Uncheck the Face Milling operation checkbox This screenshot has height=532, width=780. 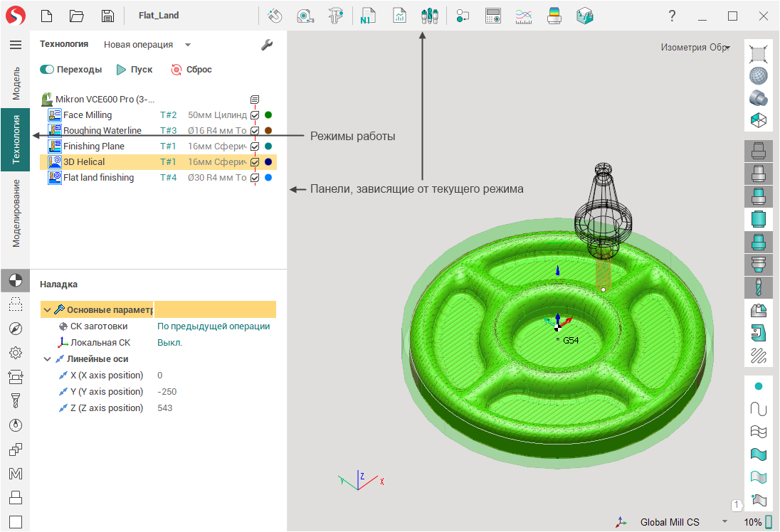point(255,115)
